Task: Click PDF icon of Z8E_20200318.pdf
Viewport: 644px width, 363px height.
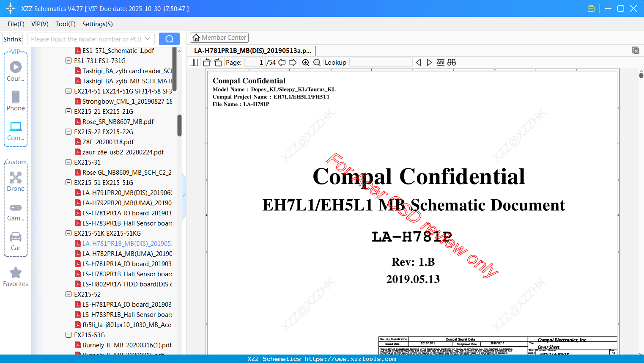Action: tap(78, 142)
